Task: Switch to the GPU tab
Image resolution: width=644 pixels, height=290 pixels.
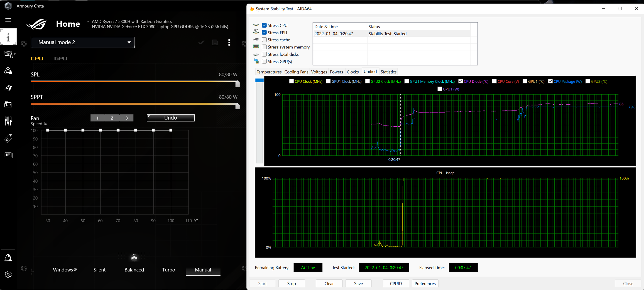Action: [61, 58]
